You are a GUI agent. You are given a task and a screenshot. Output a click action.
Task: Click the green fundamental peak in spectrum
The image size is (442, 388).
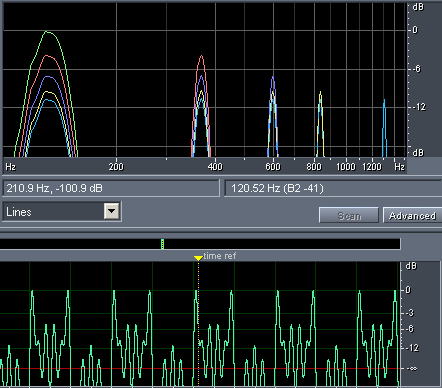(x=47, y=32)
